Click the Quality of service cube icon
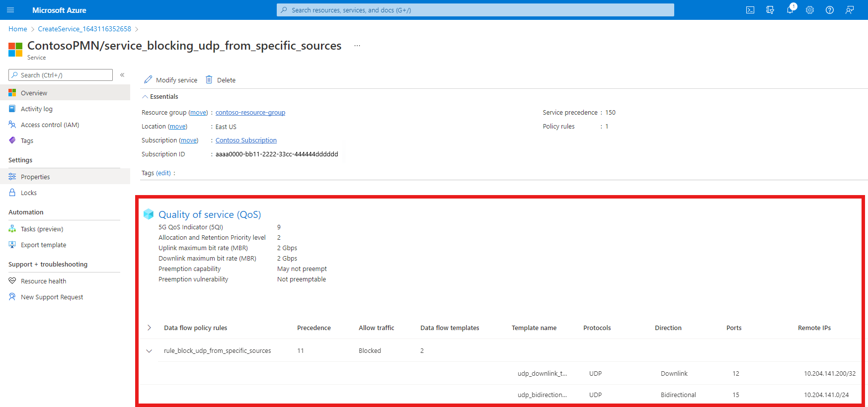868x407 pixels. (x=149, y=214)
